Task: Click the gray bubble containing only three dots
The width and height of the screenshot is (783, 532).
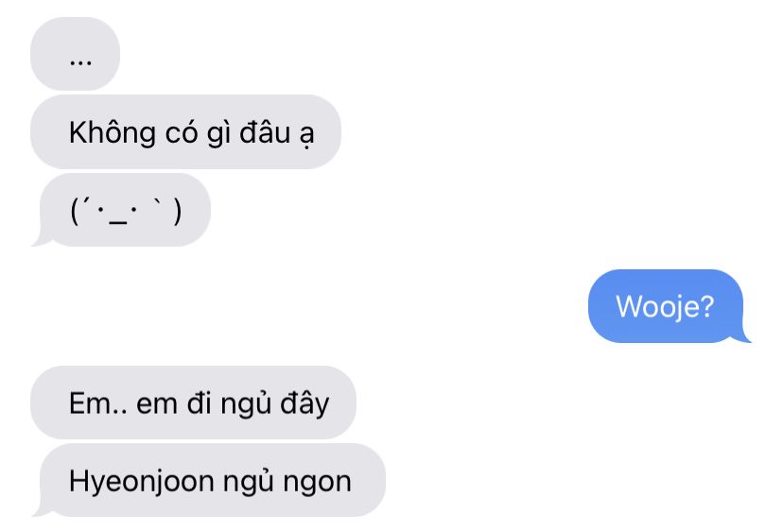Action: click(x=75, y=54)
